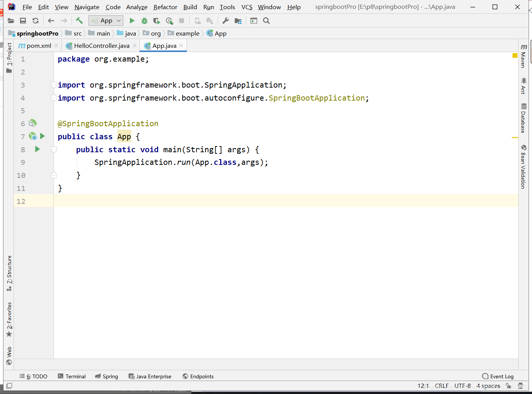Click the Spring bean gutter icon on line 6
The height and width of the screenshot is (394, 532).
coord(33,123)
